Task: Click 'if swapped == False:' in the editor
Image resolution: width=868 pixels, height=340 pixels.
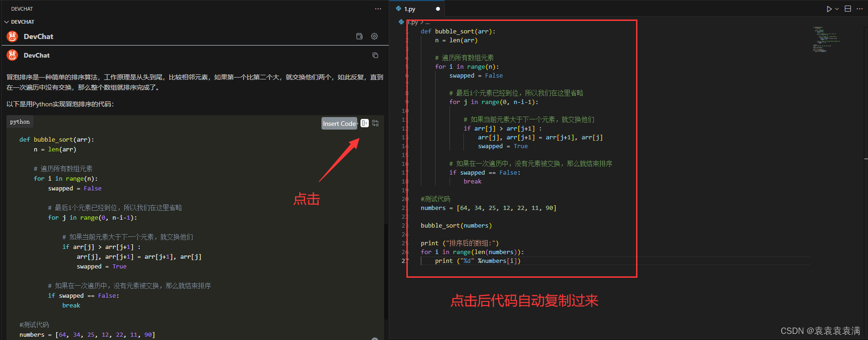Action: [x=485, y=172]
